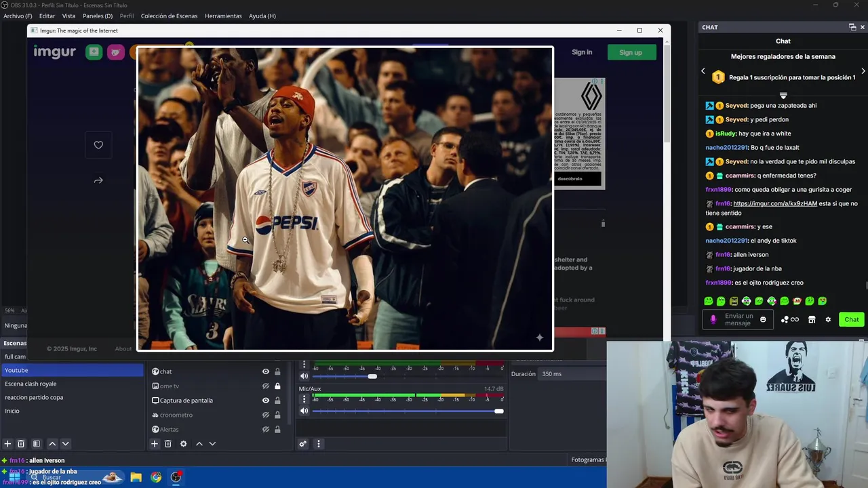Open Vista menu
Image resolution: width=868 pixels, height=488 pixels.
point(68,16)
